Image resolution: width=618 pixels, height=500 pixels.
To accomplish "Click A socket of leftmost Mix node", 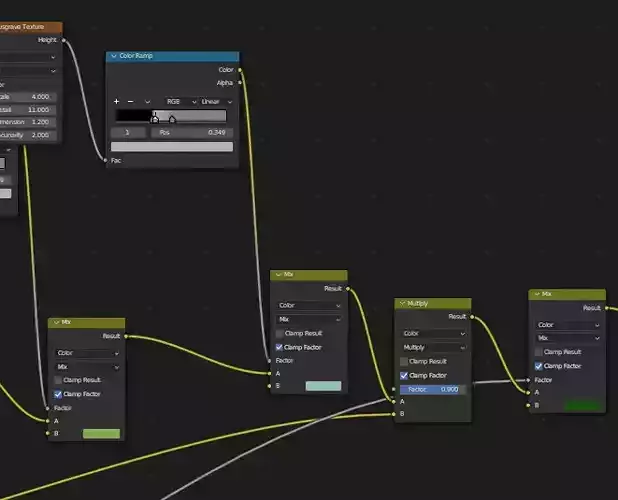I will coord(48,421).
